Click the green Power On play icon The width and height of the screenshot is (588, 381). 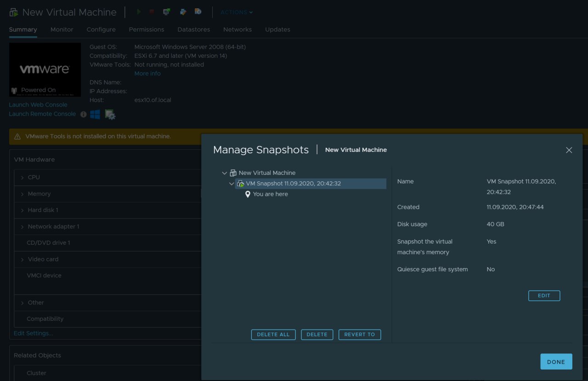pos(139,12)
